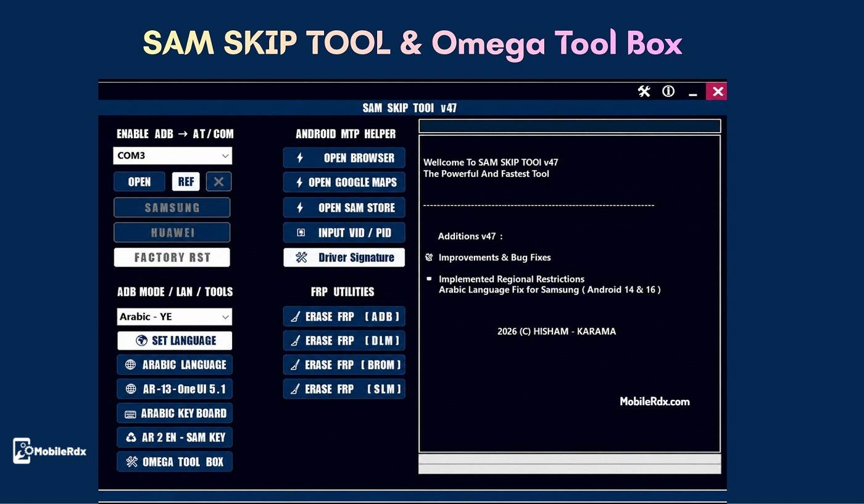Click the progress bar below the log

tap(570, 464)
